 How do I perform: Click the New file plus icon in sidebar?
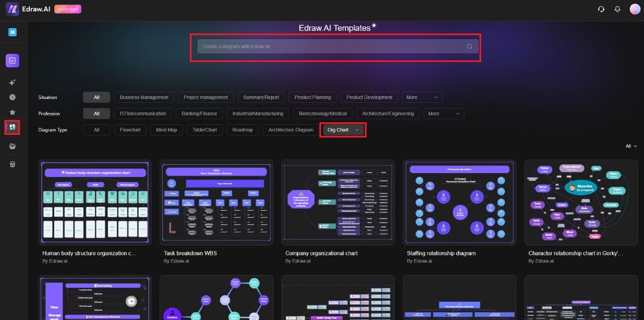(x=13, y=60)
